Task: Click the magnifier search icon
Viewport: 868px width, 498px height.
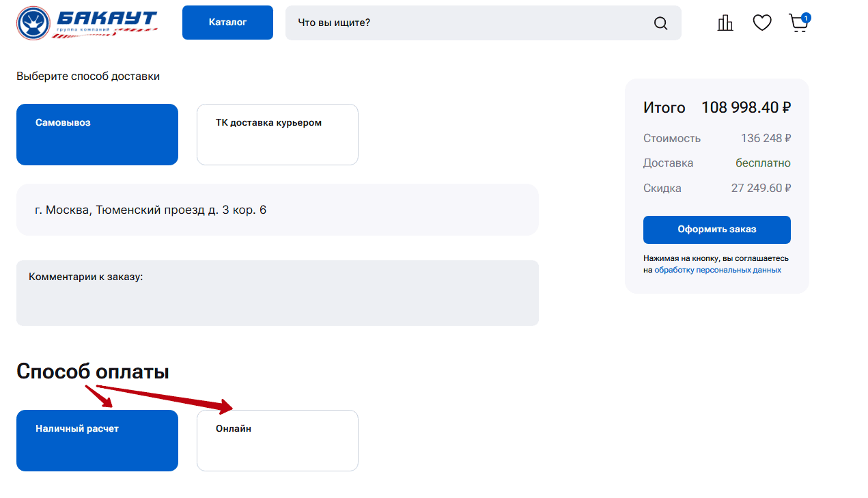Action: click(x=660, y=23)
